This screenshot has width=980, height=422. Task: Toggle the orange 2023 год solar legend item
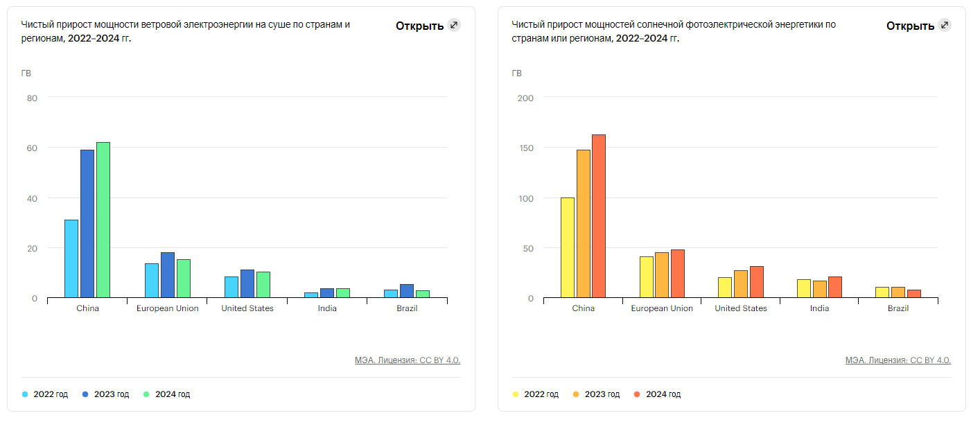[597, 394]
